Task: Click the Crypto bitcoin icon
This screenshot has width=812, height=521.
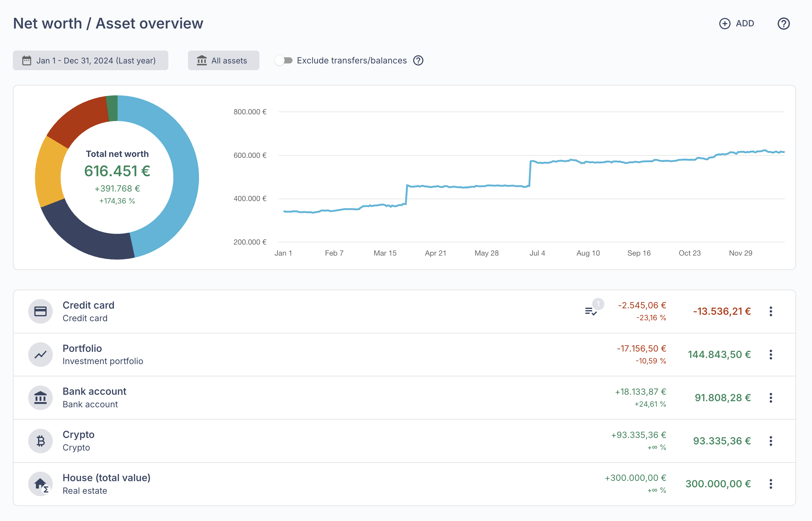Action: [40, 441]
